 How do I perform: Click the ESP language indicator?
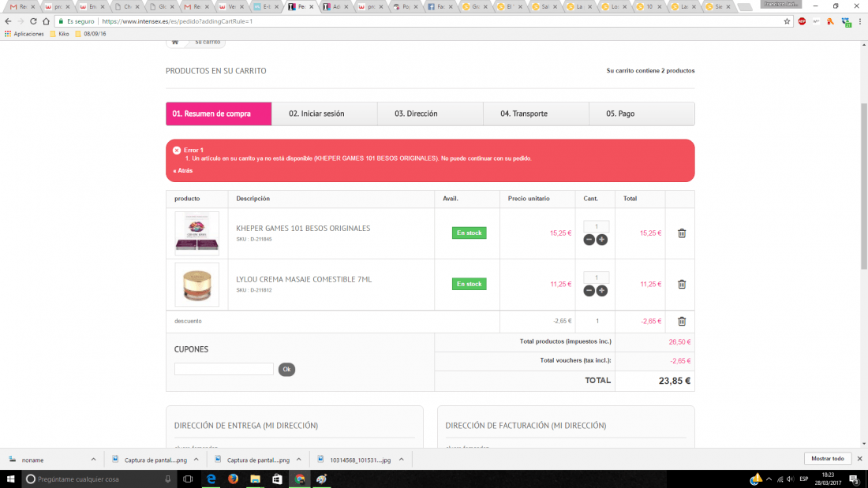pyautogui.click(x=804, y=479)
